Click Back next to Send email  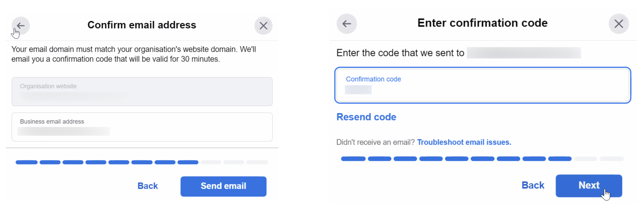click(x=148, y=186)
